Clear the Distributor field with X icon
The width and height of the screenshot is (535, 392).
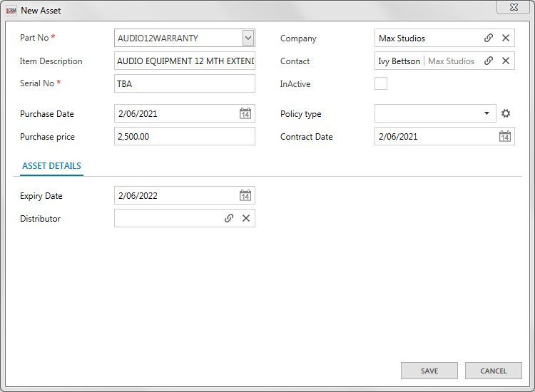point(246,219)
